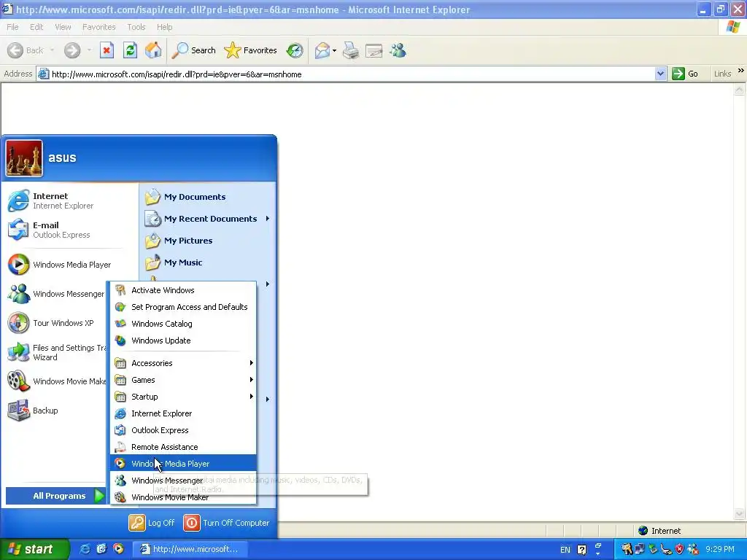The width and height of the screenshot is (747, 560).
Task: Click Windows Media Player quick launch icon
Action: click(x=118, y=549)
